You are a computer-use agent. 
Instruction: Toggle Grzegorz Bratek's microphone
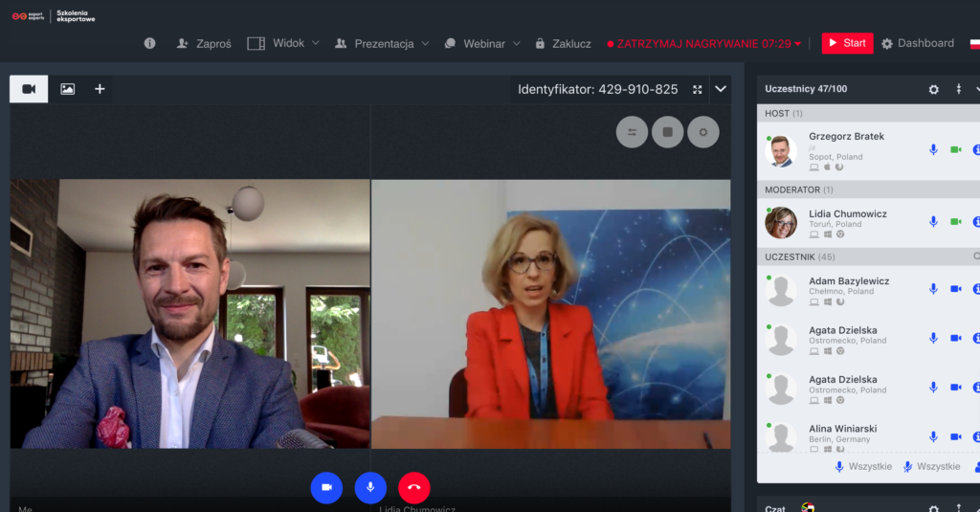click(933, 149)
